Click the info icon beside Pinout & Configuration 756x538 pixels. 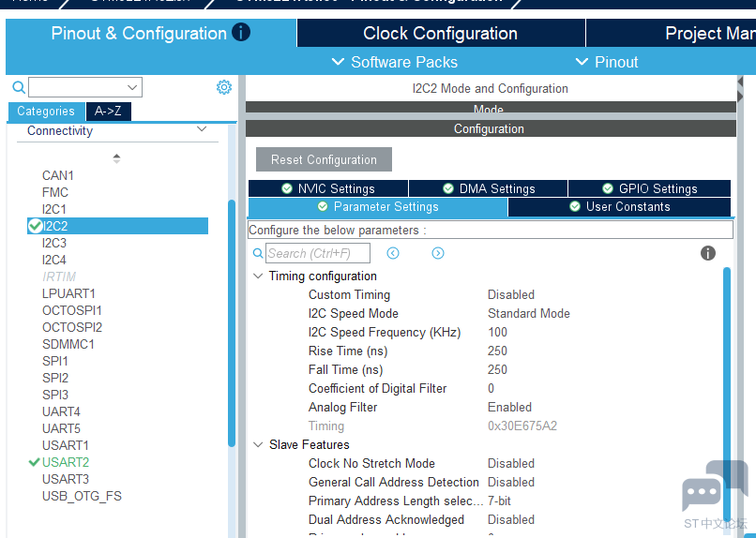pyautogui.click(x=241, y=33)
